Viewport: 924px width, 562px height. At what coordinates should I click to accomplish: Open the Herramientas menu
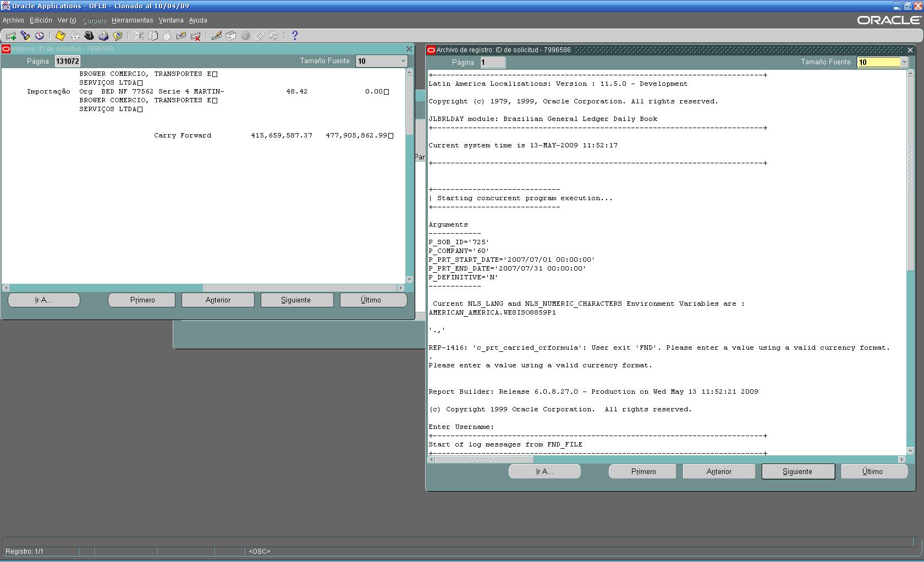coord(132,20)
